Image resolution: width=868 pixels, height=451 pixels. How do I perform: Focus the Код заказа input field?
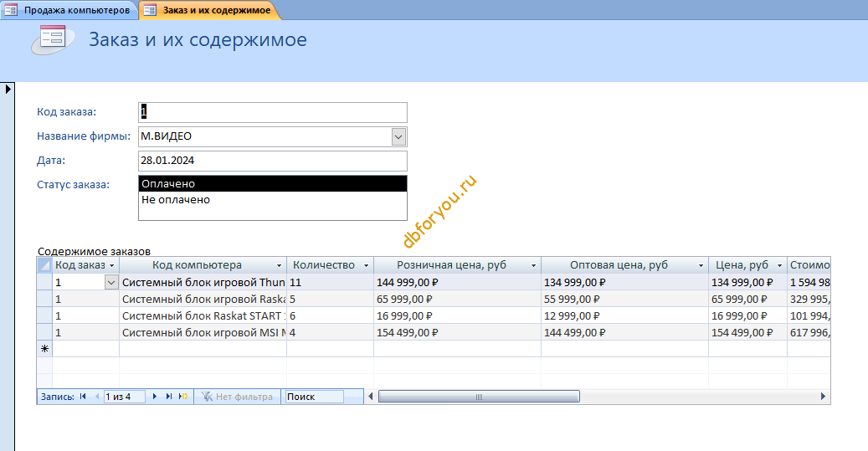[x=272, y=112]
